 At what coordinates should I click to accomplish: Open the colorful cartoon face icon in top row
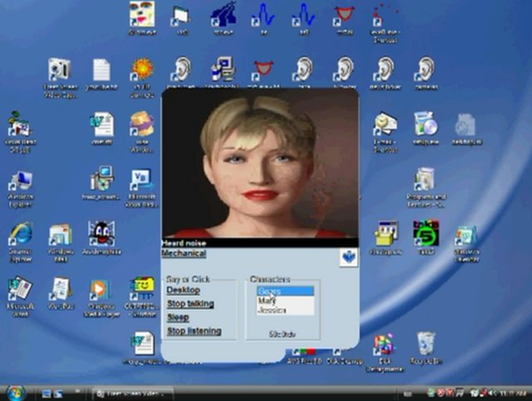point(142,18)
